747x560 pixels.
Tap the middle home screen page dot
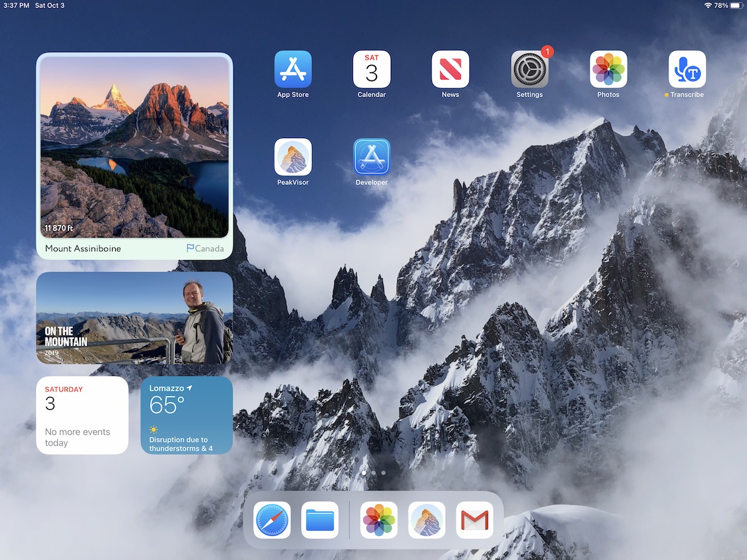point(374,473)
